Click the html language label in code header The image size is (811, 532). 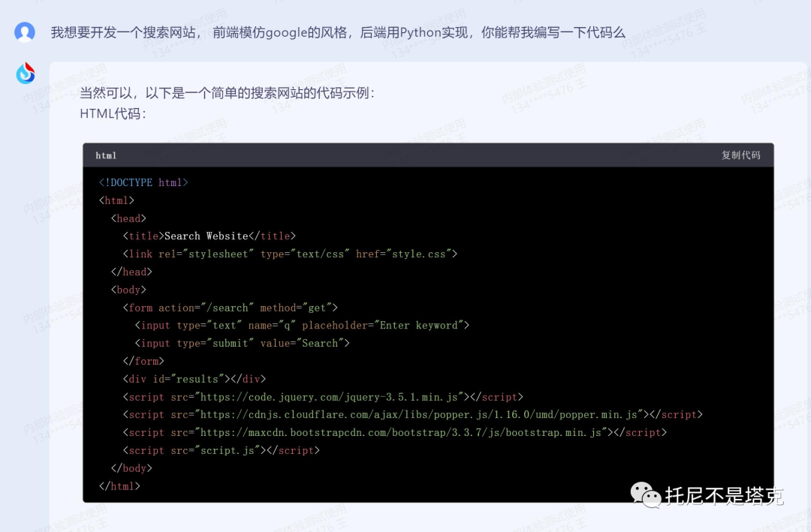click(106, 155)
